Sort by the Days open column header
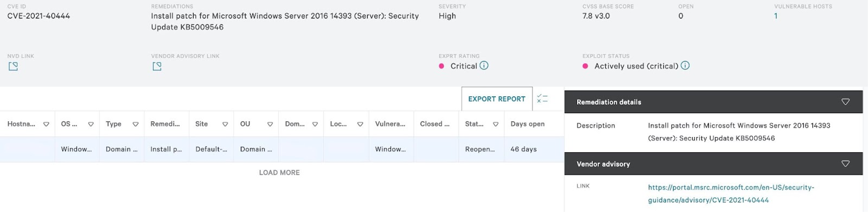This screenshot has height=212, width=868. (527, 124)
